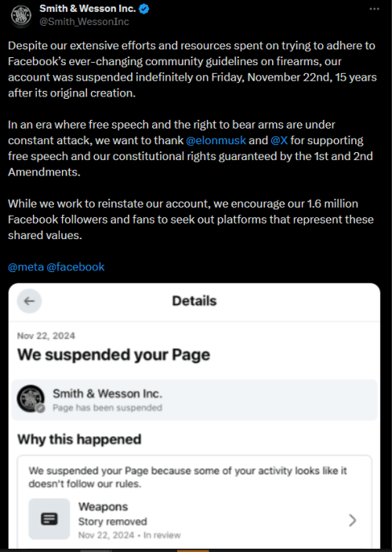392x552 pixels.
Task: Open the @facebook mention link
Action: pyautogui.click(x=75, y=267)
